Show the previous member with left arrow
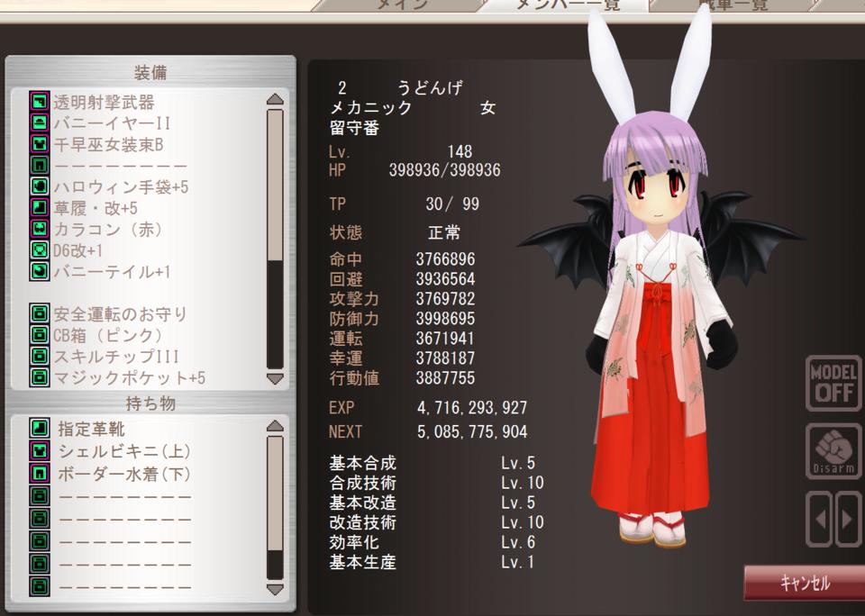The height and width of the screenshot is (616, 865). (x=820, y=520)
